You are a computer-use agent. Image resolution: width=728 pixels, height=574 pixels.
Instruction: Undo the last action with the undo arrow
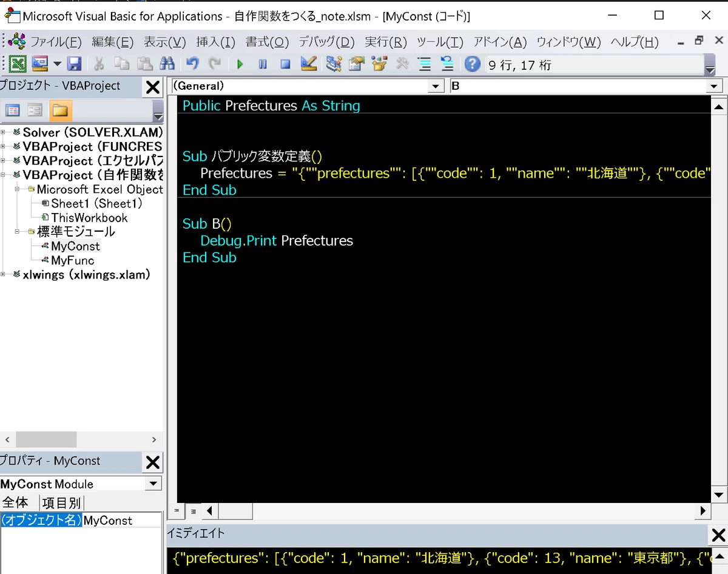192,64
